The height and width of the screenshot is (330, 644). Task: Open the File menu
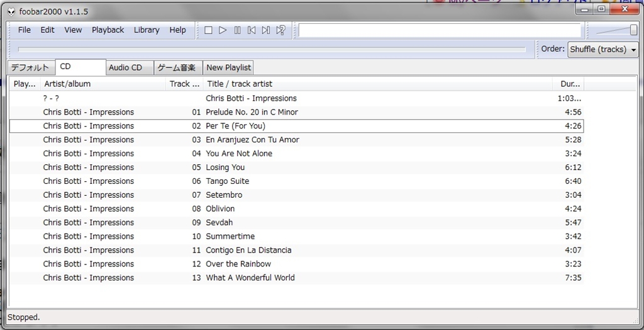point(25,30)
